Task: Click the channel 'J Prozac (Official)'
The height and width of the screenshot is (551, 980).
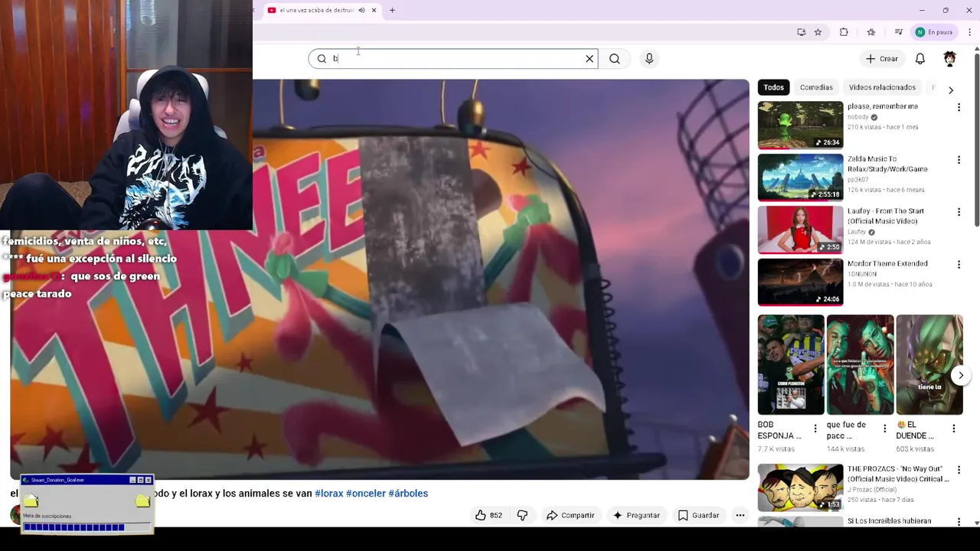Action: tap(872, 490)
